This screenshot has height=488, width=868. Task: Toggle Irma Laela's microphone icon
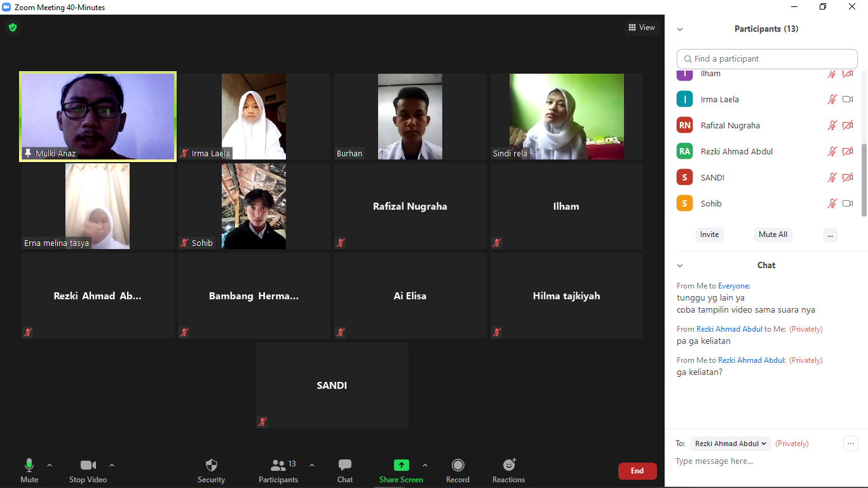832,99
